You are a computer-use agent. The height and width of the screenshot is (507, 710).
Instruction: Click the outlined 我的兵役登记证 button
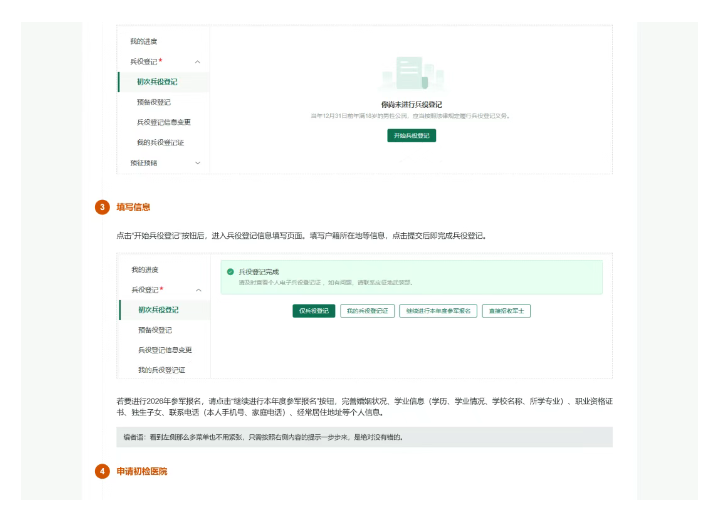click(x=367, y=311)
